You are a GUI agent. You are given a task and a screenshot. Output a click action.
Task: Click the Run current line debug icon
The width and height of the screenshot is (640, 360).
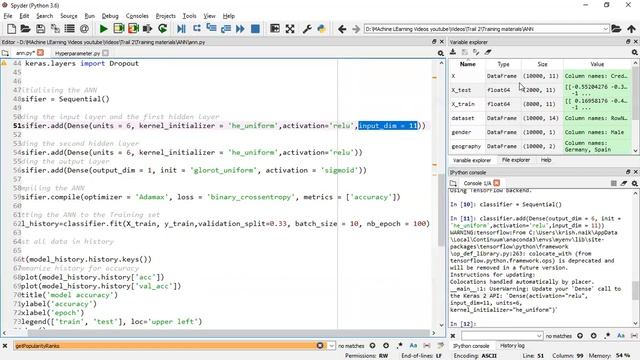197,29
